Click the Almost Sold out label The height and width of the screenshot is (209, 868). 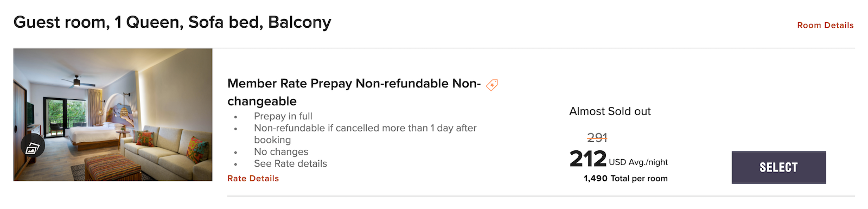(610, 111)
